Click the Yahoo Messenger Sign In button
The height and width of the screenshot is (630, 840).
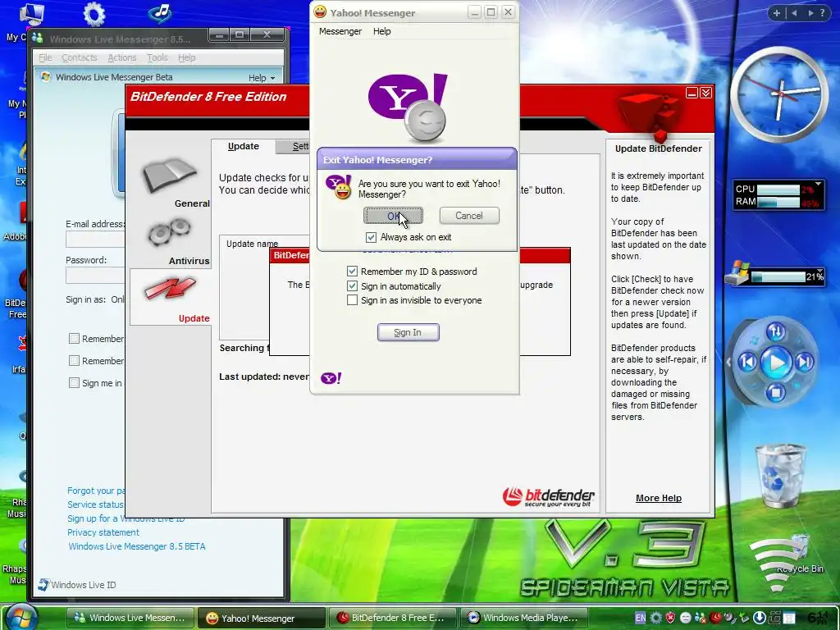click(x=409, y=332)
